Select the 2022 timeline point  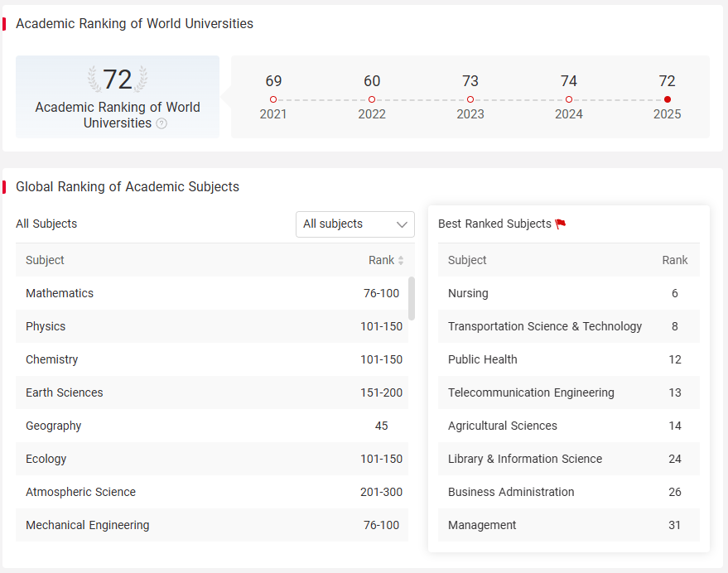click(x=372, y=99)
